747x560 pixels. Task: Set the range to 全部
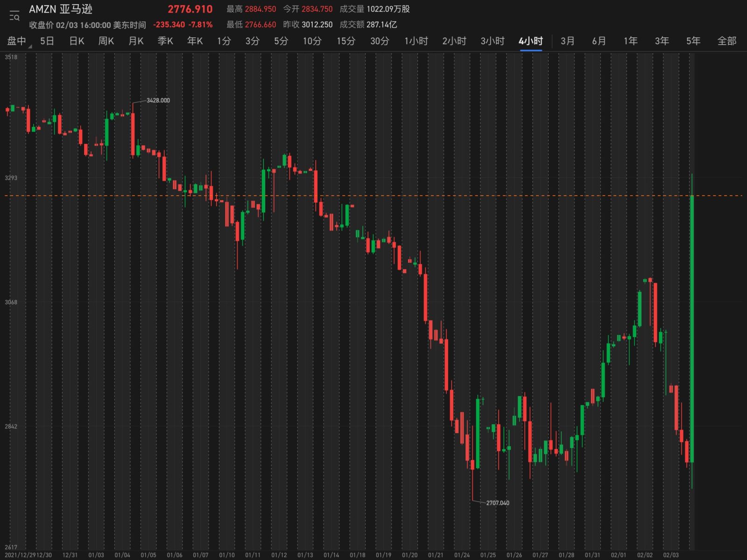click(x=727, y=41)
